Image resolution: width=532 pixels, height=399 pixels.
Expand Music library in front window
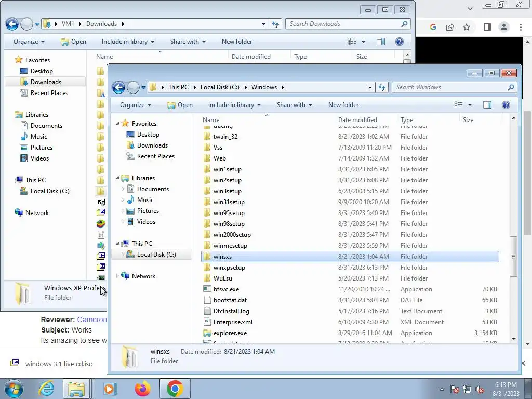pyautogui.click(x=123, y=200)
